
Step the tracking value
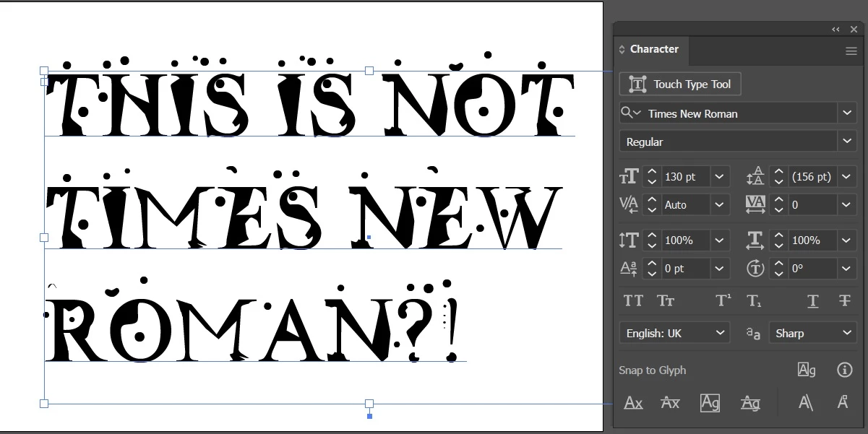pos(778,204)
